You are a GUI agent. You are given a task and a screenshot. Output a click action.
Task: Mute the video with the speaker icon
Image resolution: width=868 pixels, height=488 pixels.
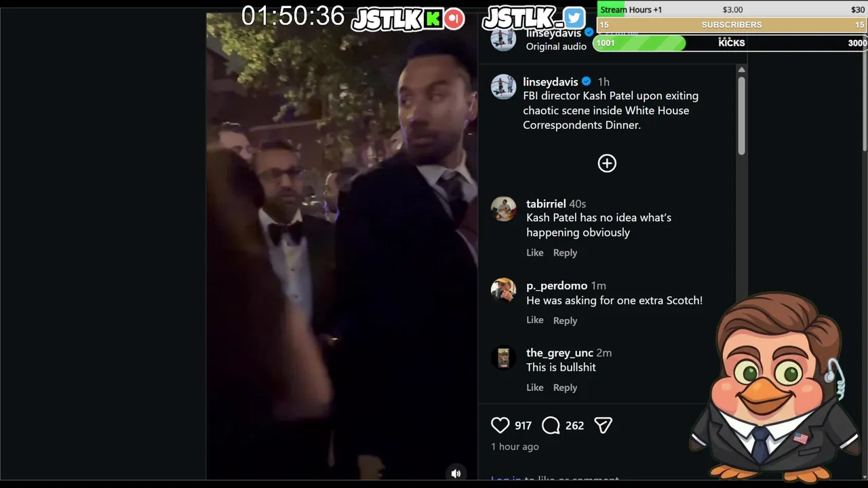[x=456, y=473]
